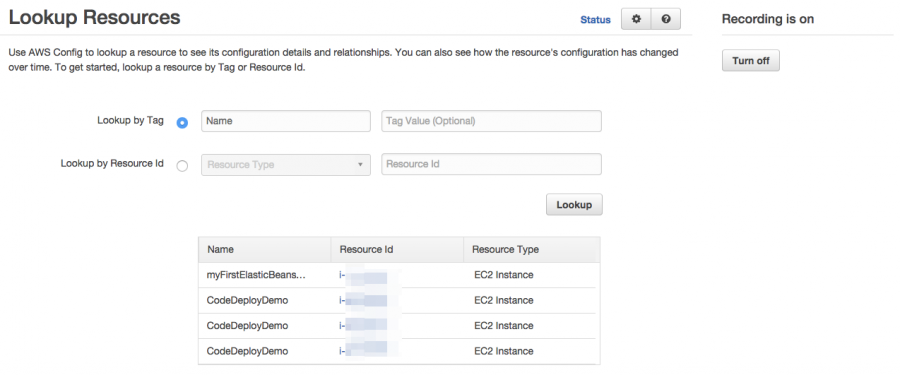
Task: Focus the Resource Id input field
Action: 491,164
